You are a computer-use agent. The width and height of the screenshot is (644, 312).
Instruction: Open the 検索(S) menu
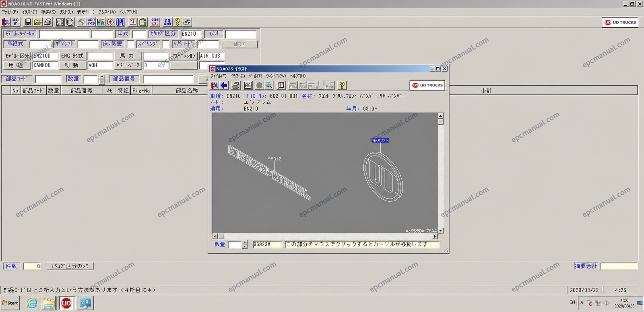48,12
